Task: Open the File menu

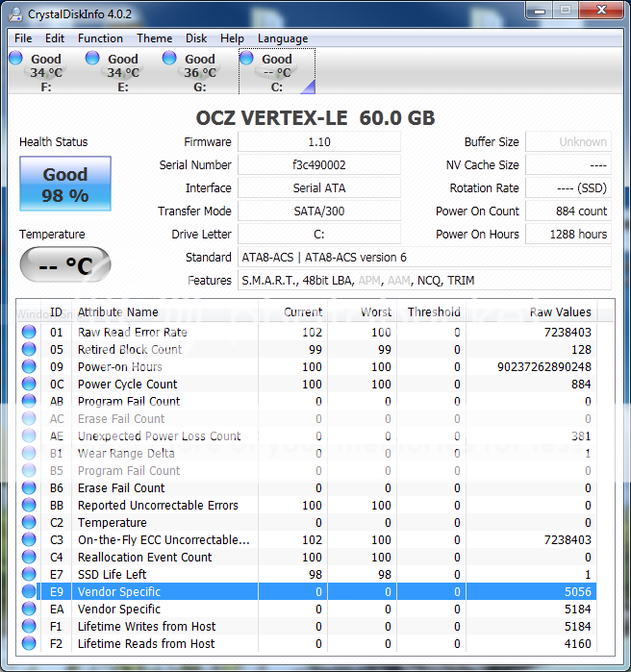Action: tap(23, 38)
